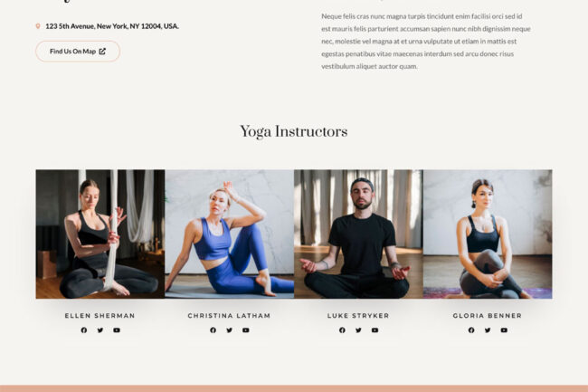Click Luke Stryker's Facebook icon
588x392 pixels.
[342, 330]
